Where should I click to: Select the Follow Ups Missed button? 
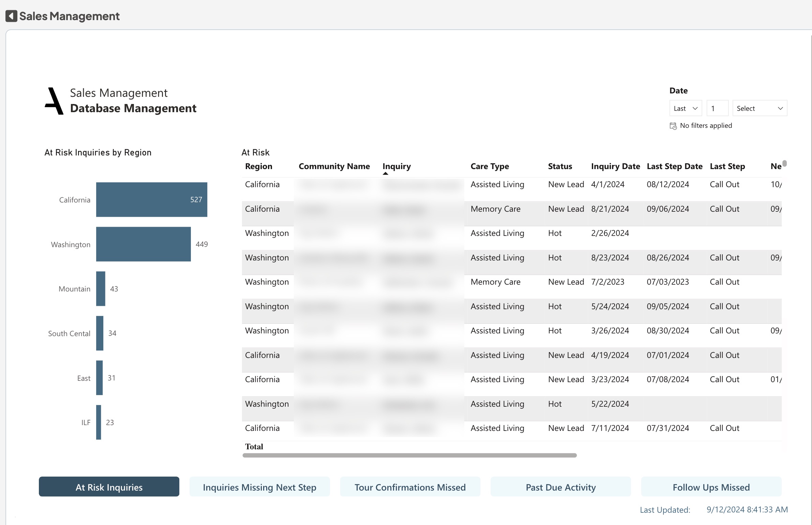click(711, 487)
